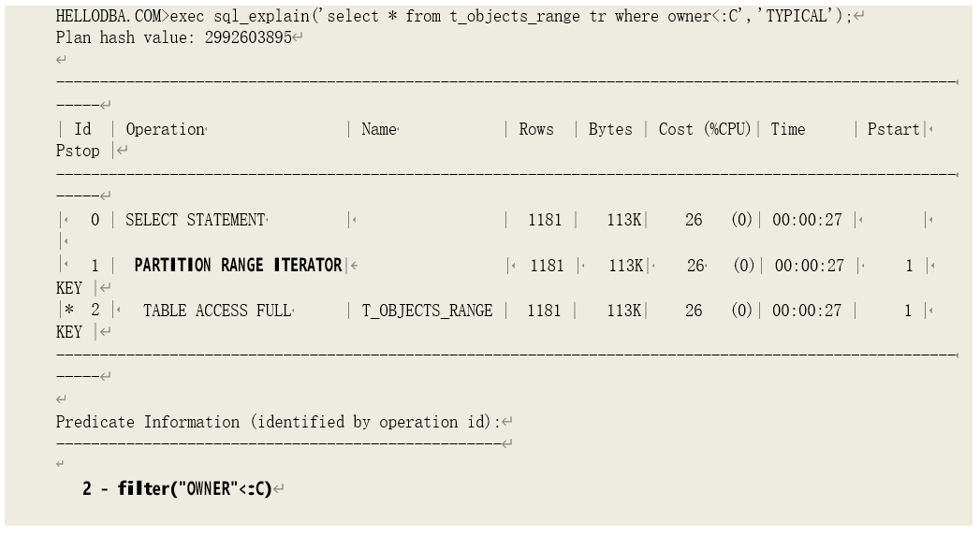
Task: Click the Rows column header
Action: click(536, 130)
